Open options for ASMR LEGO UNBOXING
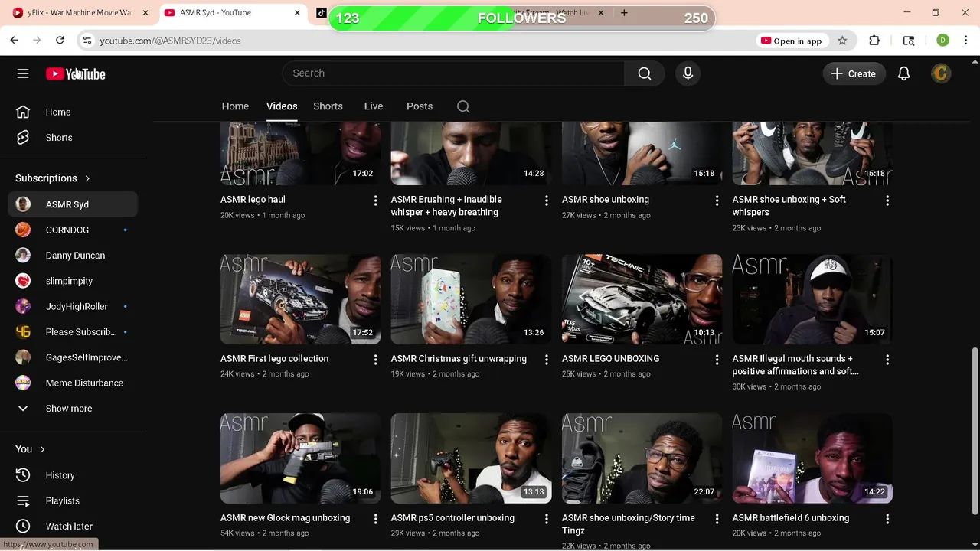980x551 pixels. click(717, 360)
